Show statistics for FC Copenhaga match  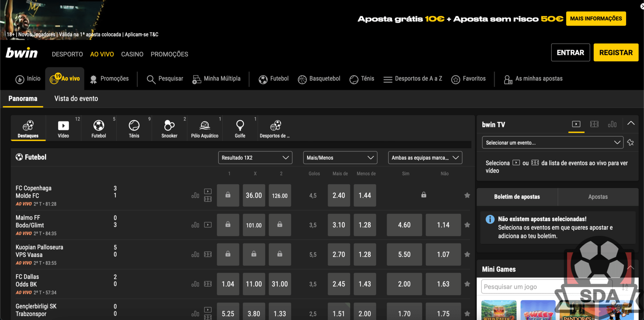[x=195, y=196]
